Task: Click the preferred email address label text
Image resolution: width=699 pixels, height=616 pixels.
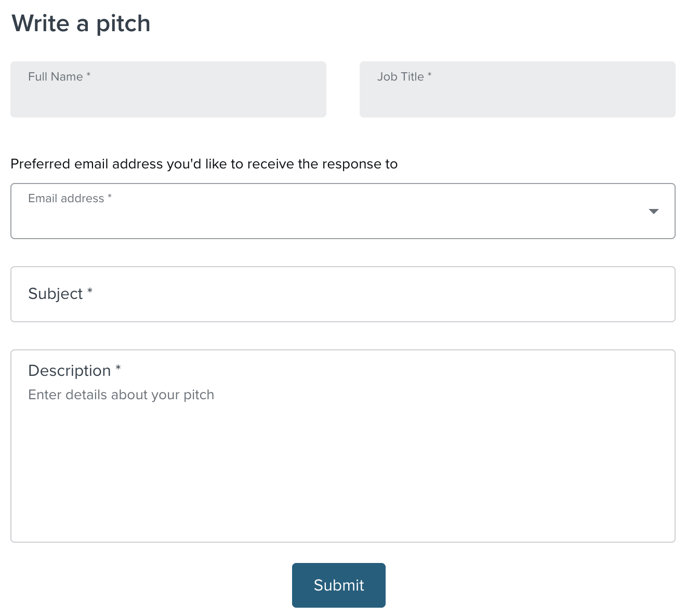Action: [204, 164]
